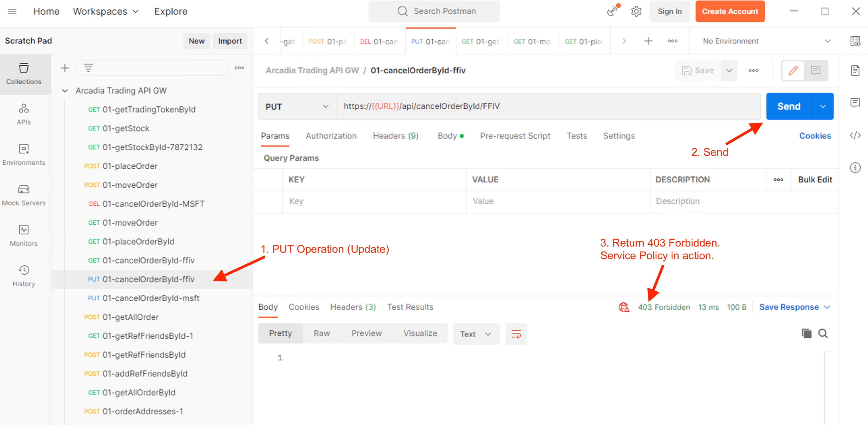The width and height of the screenshot is (868, 425).
Task: Open the History sidebar section
Action: (x=24, y=276)
